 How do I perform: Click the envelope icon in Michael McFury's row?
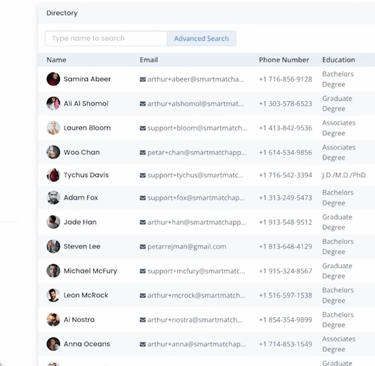point(143,271)
